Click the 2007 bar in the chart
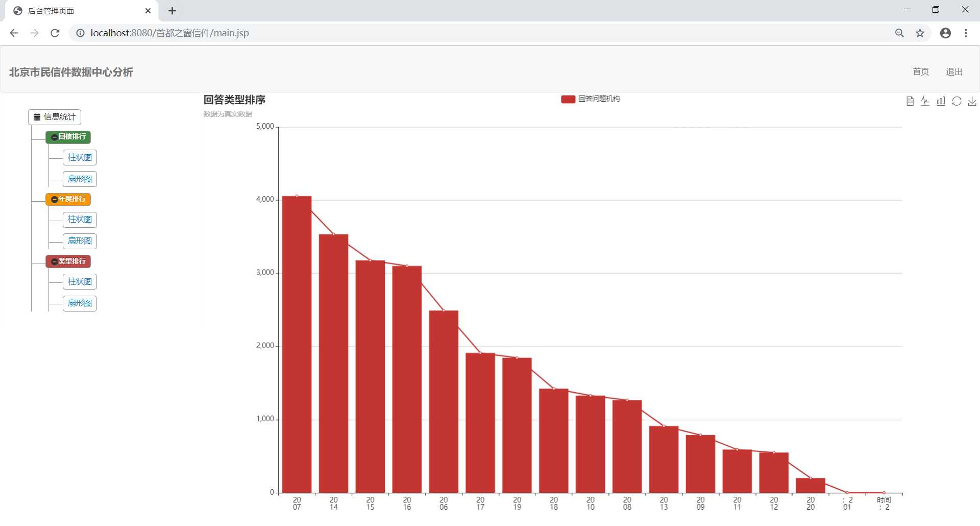Image resolution: width=980 pixels, height=526 pixels. click(x=297, y=344)
